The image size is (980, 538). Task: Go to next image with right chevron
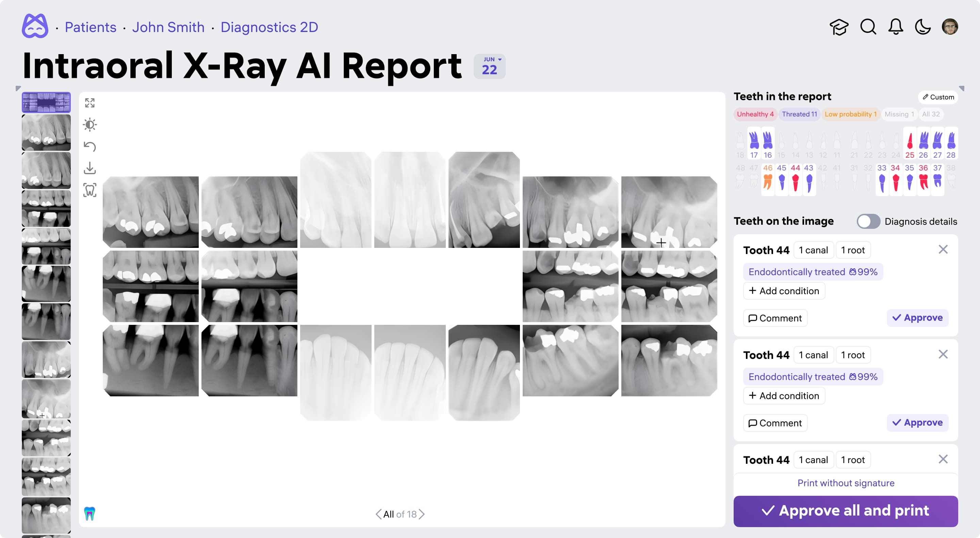[422, 514]
